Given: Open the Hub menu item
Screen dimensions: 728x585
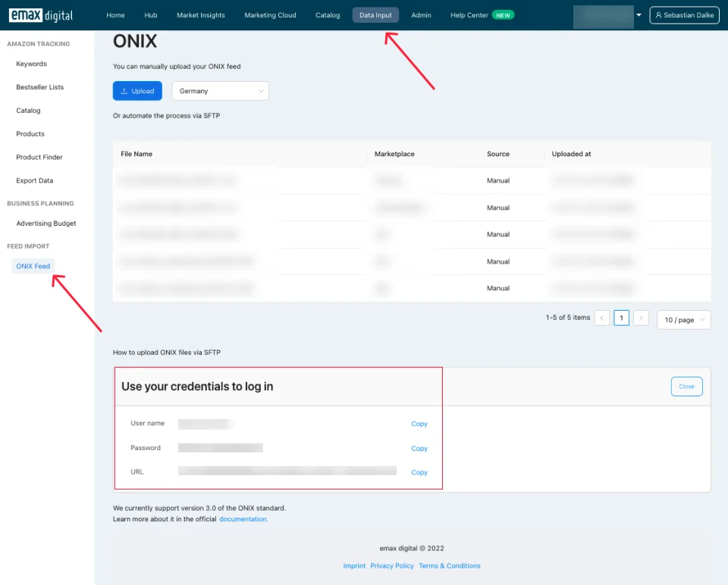Looking at the screenshot, I should (151, 15).
